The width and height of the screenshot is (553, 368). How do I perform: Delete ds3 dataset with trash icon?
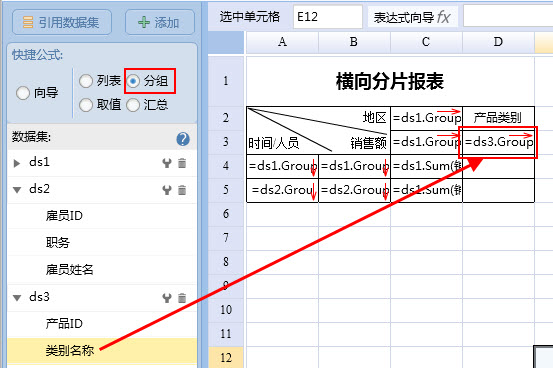[182, 298]
